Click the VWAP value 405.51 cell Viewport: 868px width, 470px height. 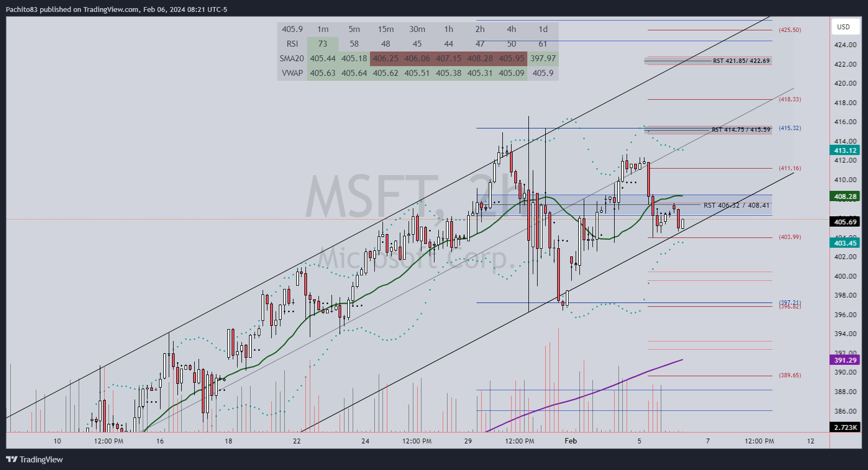coord(417,73)
